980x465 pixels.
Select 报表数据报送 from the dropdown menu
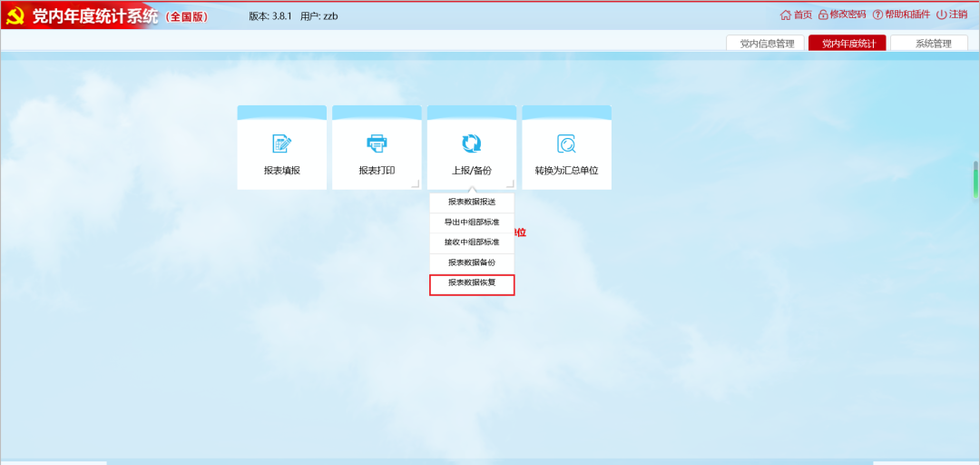[x=472, y=203]
